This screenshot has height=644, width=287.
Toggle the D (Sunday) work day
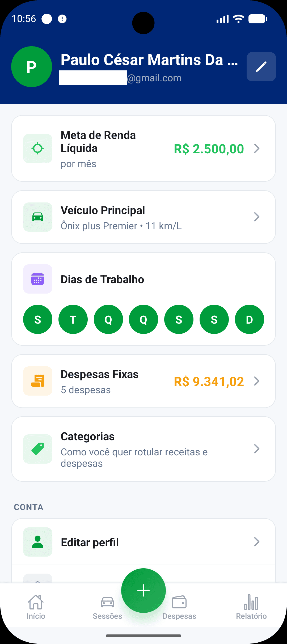(x=250, y=319)
